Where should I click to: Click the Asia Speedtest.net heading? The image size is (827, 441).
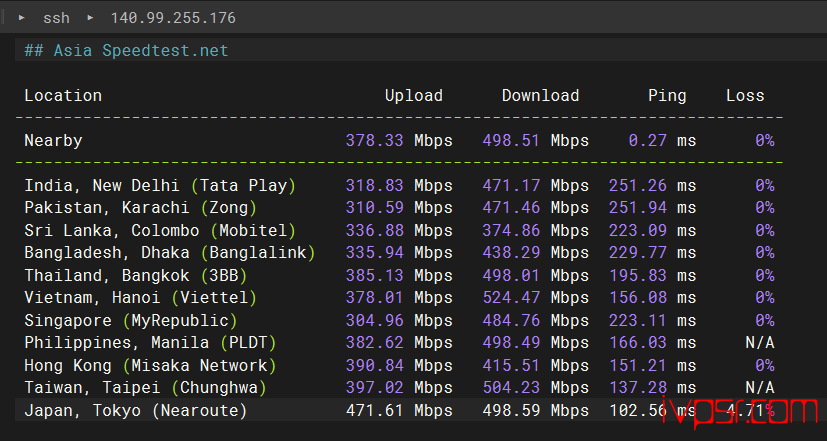click(x=126, y=50)
